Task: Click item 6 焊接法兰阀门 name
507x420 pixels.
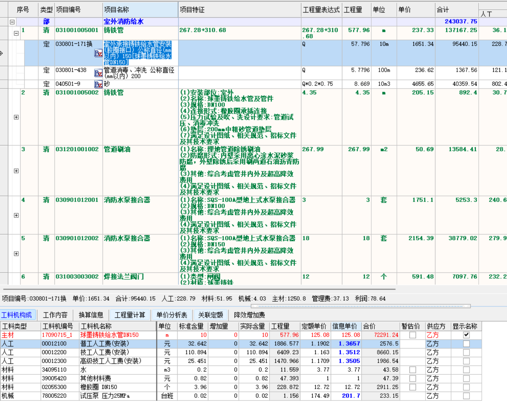Action: (124, 276)
